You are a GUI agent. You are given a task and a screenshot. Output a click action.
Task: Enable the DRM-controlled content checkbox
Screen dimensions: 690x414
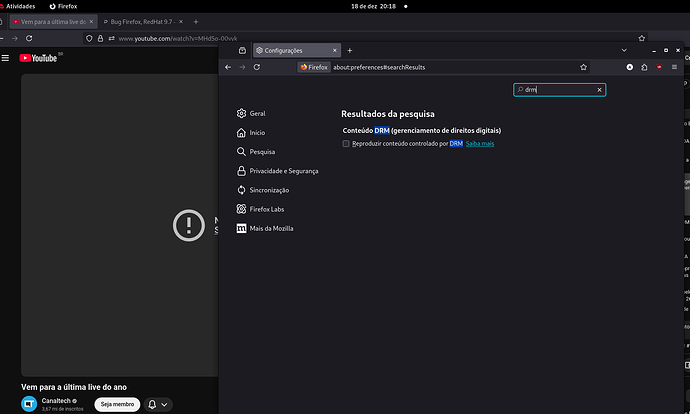[x=346, y=143]
